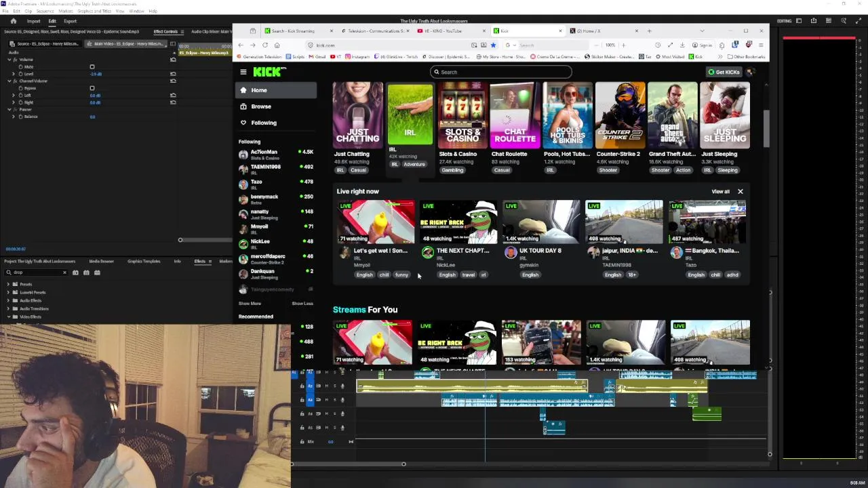Expand the Left channel parameter
This screenshot has width=868, height=488.
tap(14, 96)
